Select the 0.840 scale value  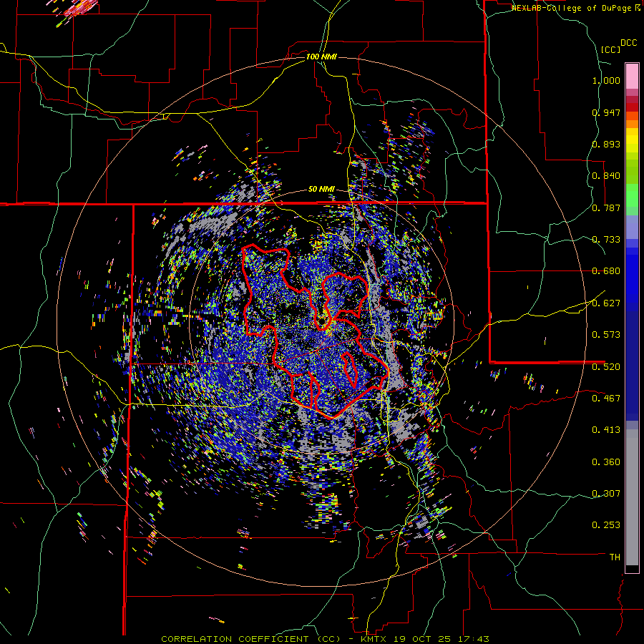tap(606, 176)
